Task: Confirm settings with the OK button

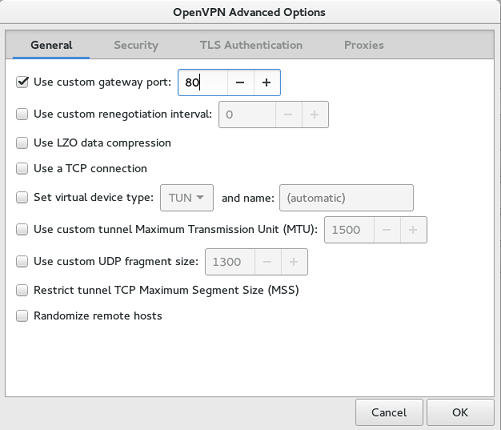Action: [460, 413]
